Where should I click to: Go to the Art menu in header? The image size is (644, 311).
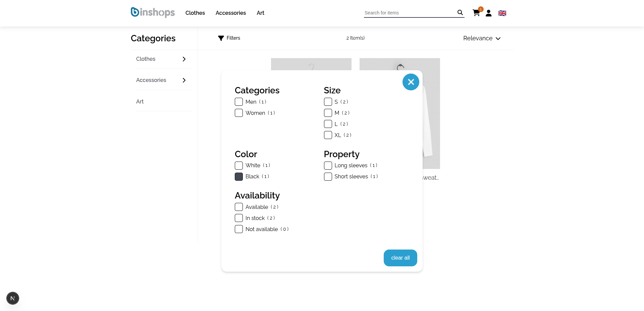tap(260, 13)
